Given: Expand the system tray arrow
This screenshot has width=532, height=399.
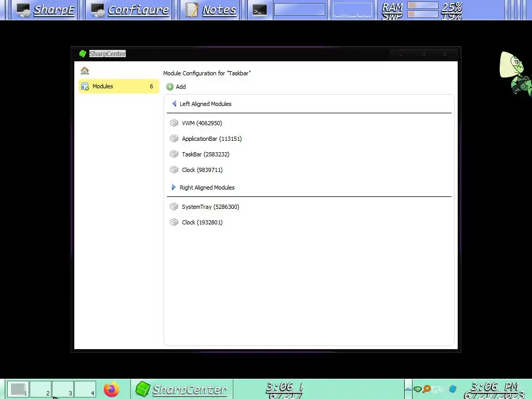Looking at the screenshot, I should 408,389.
